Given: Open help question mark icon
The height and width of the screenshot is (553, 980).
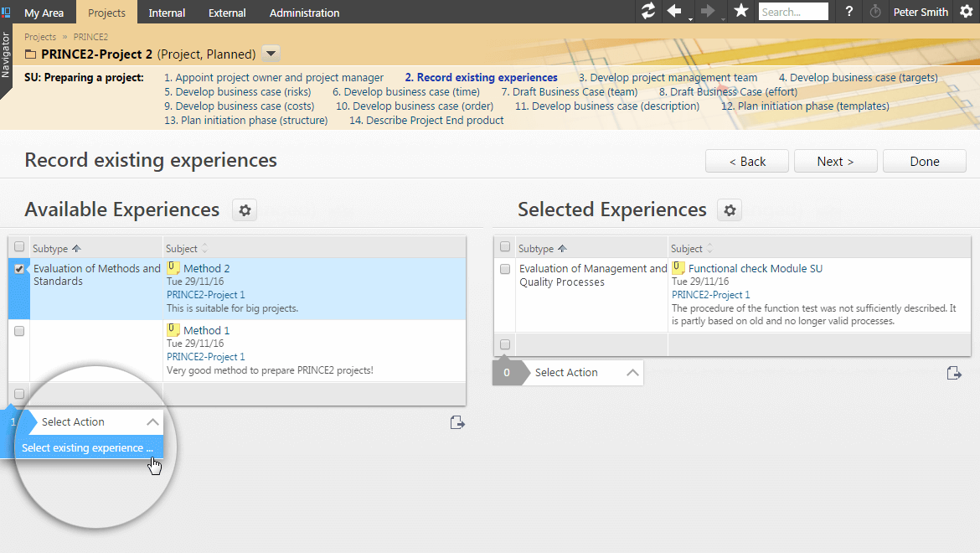Looking at the screenshot, I should (848, 11).
